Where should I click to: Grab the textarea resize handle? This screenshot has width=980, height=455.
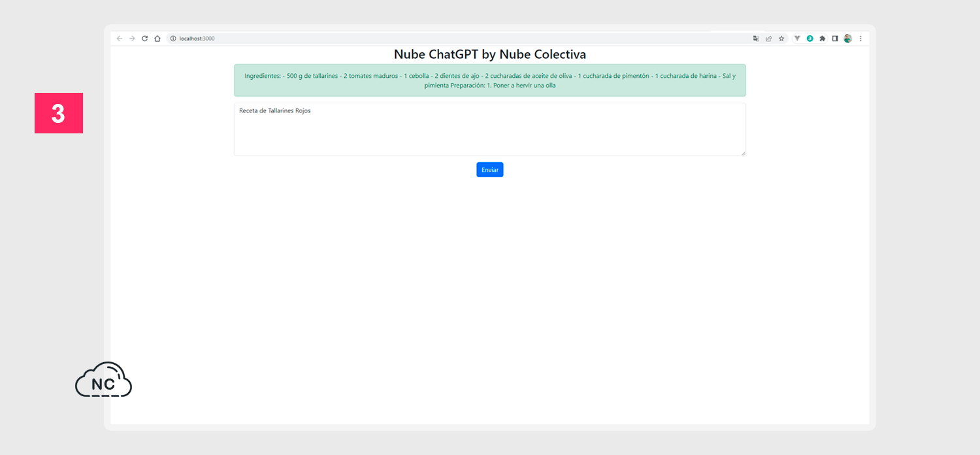pos(743,153)
